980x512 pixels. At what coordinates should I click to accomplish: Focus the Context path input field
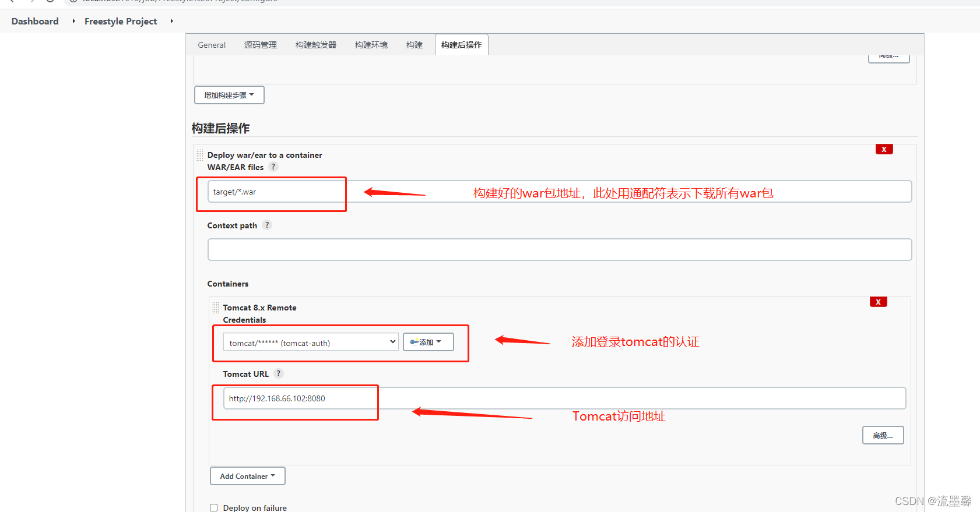click(560, 249)
